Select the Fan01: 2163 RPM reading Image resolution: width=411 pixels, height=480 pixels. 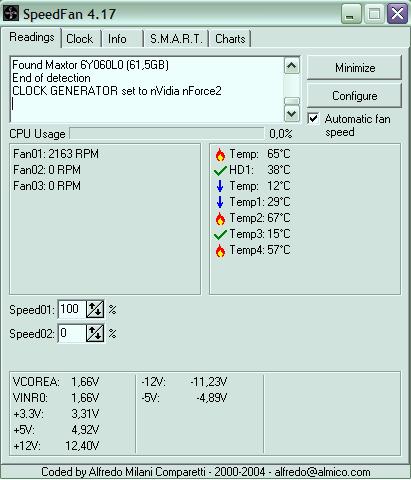(56, 154)
